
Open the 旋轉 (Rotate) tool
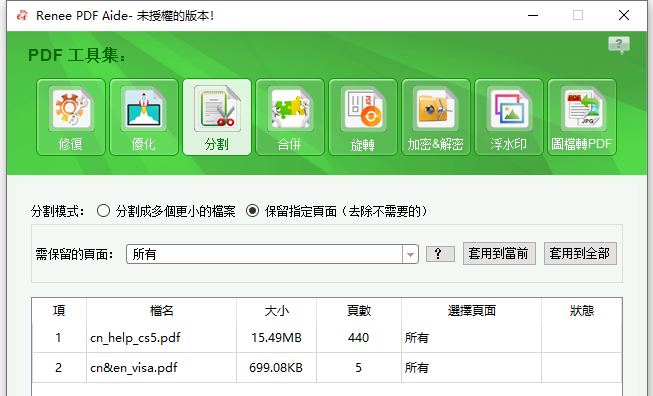(x=363, y=117)
